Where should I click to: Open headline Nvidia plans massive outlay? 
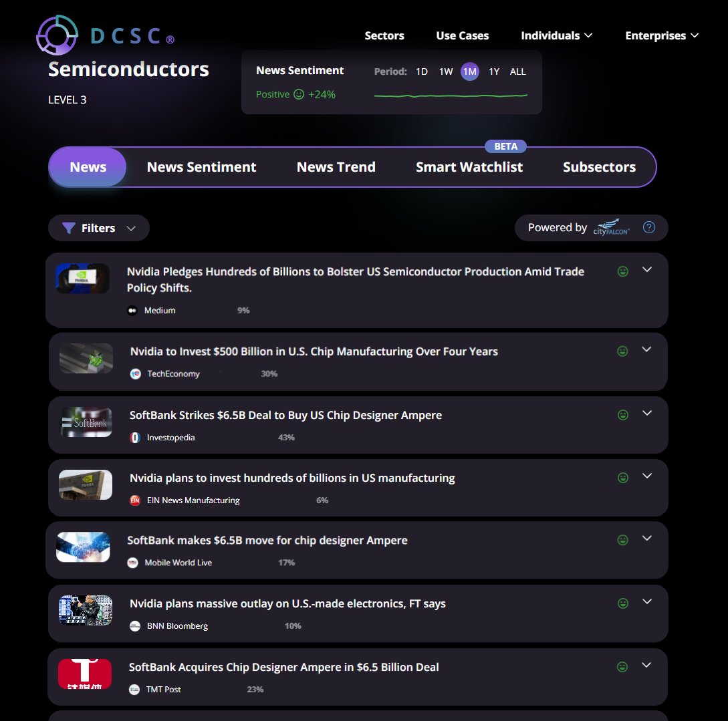(x=287, y=603)
